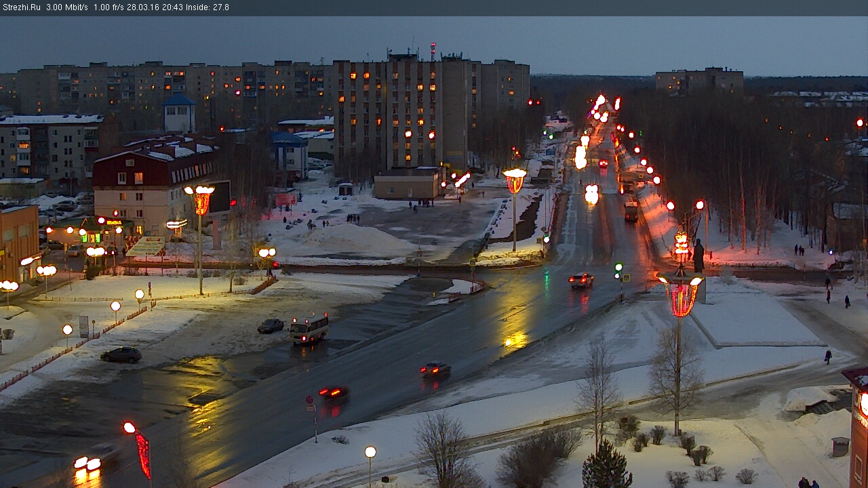
Task: Select the 28.03.16 date stamp
Action: click(x=144, y=7)
